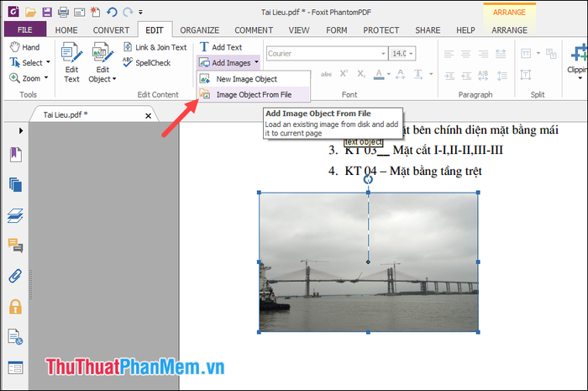This screenshot has width=588, height=391.
Task: Open the Attachments paperclip panel
Action: pyautogui.click(x=15, y=276)
